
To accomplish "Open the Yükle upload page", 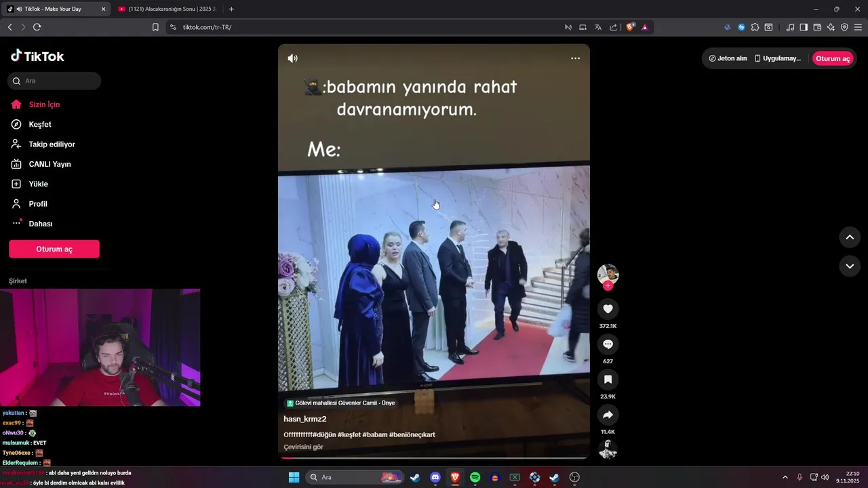I will click(38, 184).
